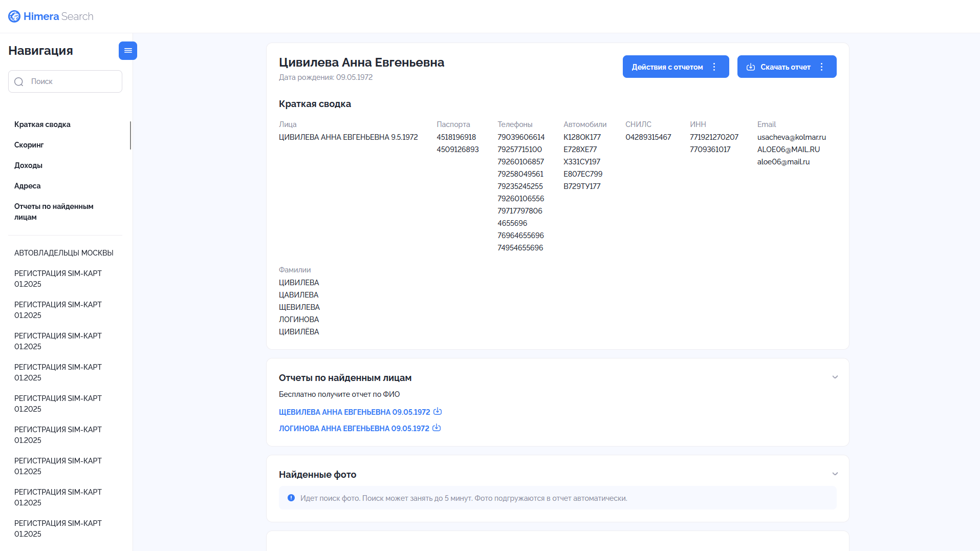Screen dimensions: 980x551
Task: Collapse the navigation panel with hamburger button
Action: tap(128, 51)
